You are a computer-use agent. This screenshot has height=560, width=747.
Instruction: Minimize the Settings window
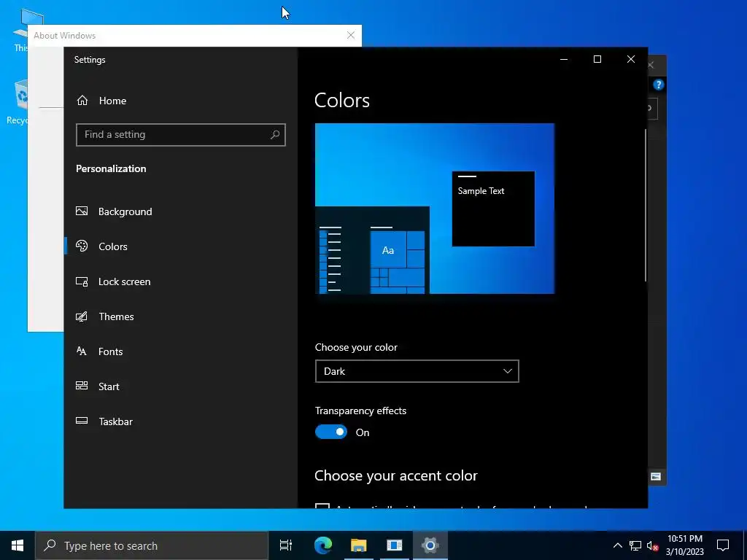pos(564,59)
